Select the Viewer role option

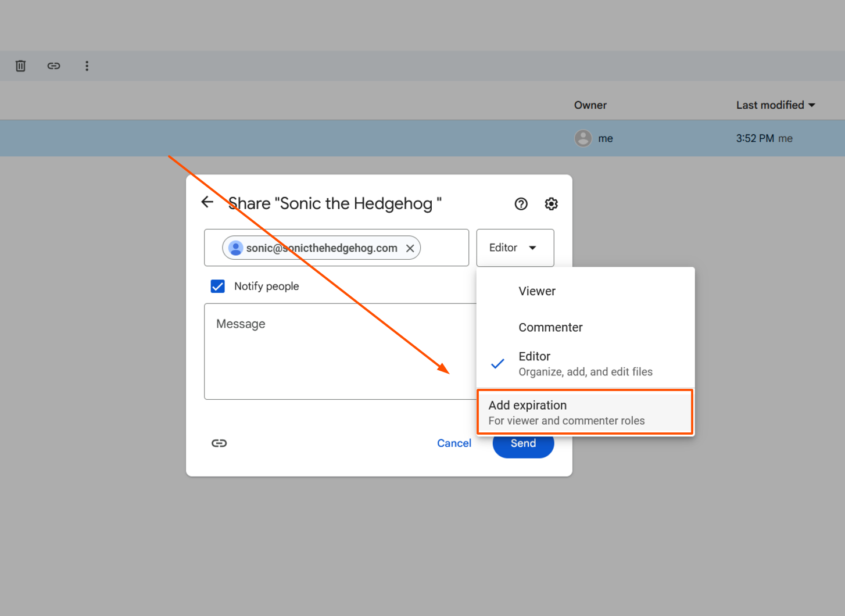click(585, 291)
